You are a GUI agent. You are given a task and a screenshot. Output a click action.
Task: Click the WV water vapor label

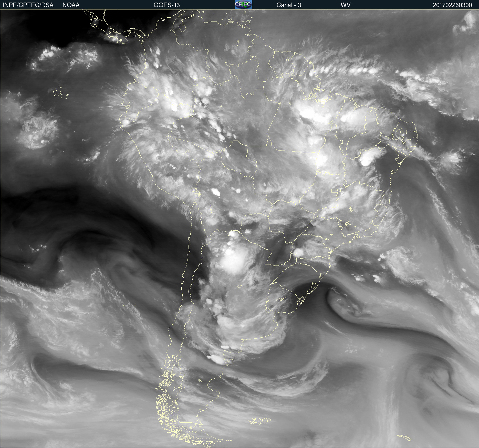click(345, 5)
